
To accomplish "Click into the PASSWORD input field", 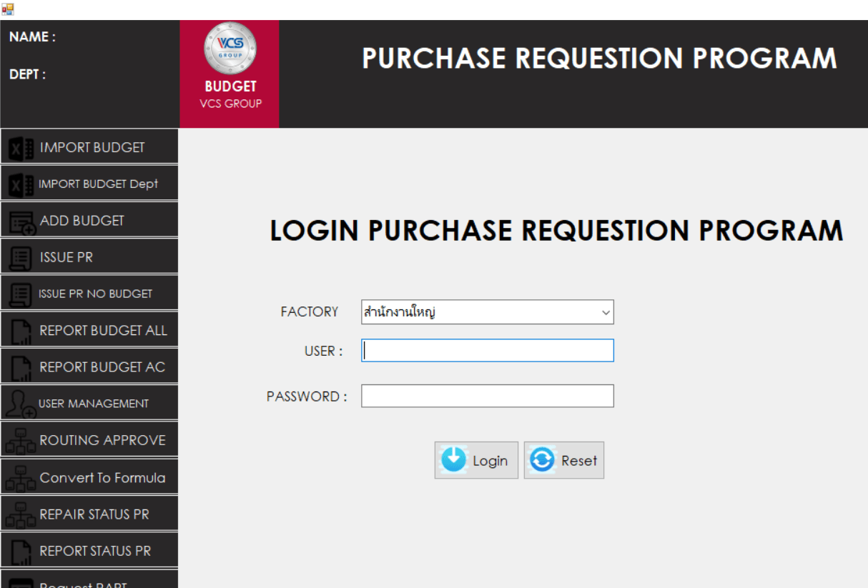I will [x=487, y=396].
